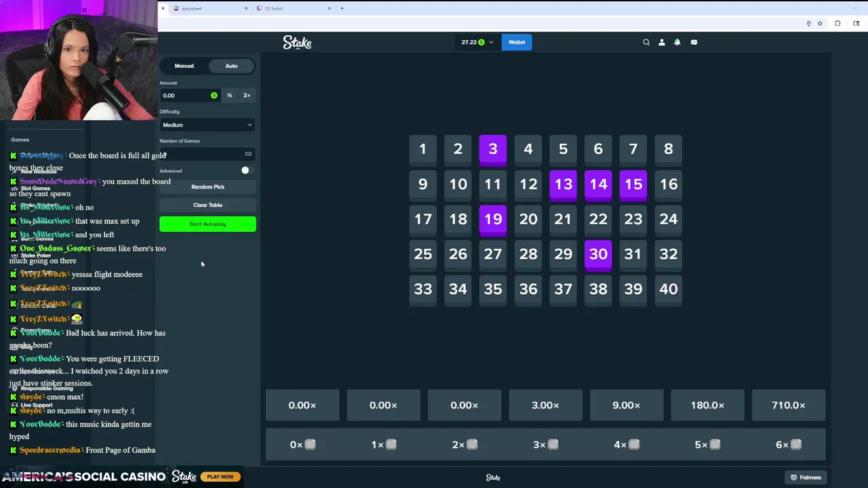
Task: Open the user profile icon
Action: [662, 42]
